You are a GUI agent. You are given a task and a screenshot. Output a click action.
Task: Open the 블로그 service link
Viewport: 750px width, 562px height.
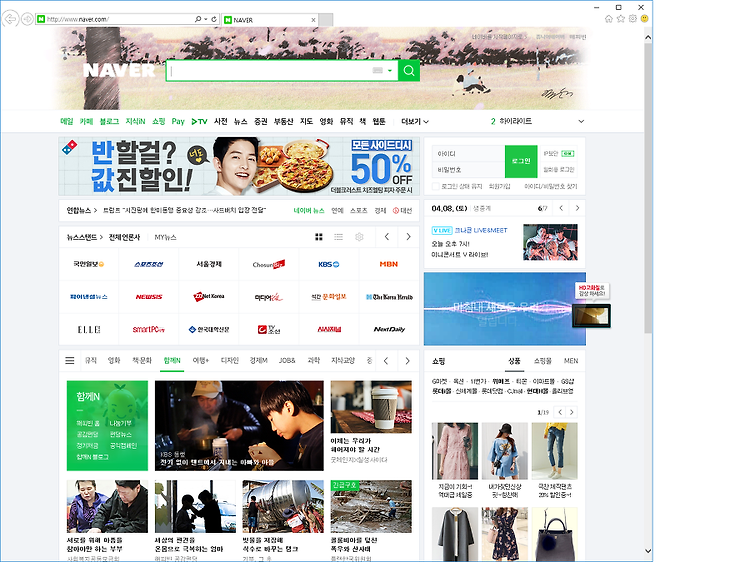pyautogui.click(x=109, y=121)
